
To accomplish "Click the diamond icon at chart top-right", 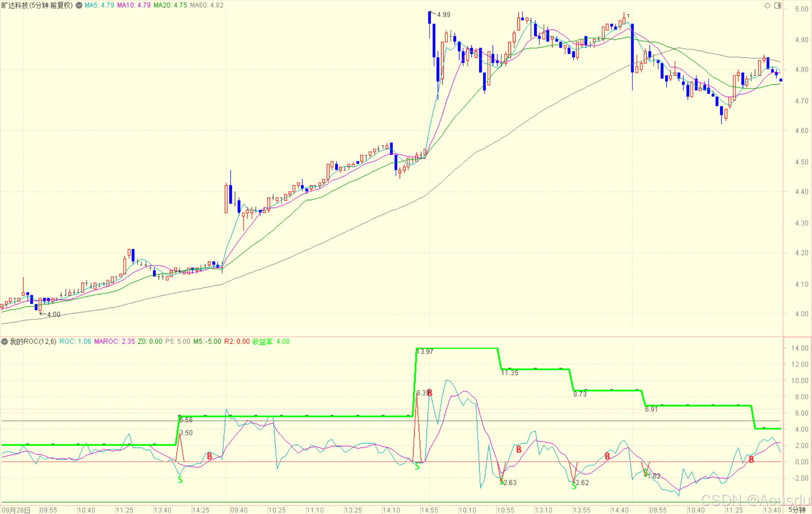I will tap(767, 5).
